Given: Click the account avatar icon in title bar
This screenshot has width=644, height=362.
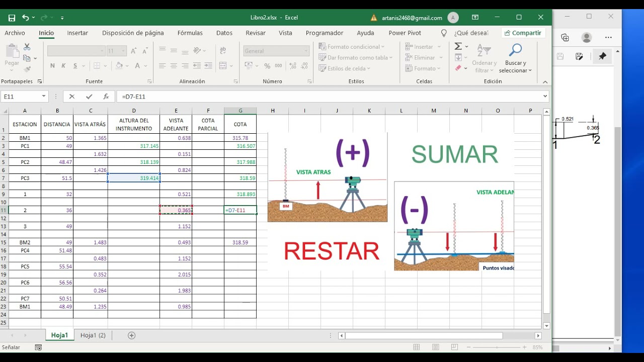Looking at the screenshot, I should (x=453, y=18).
